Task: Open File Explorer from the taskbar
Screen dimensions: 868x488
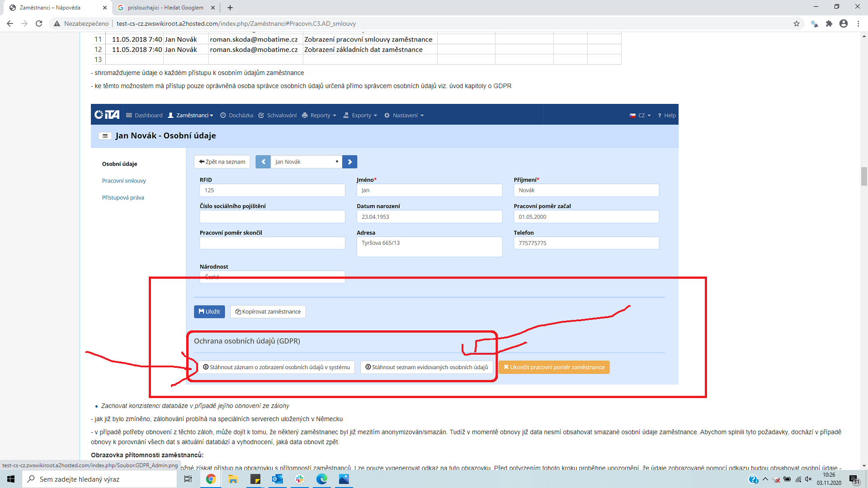Action: [233, 479]
